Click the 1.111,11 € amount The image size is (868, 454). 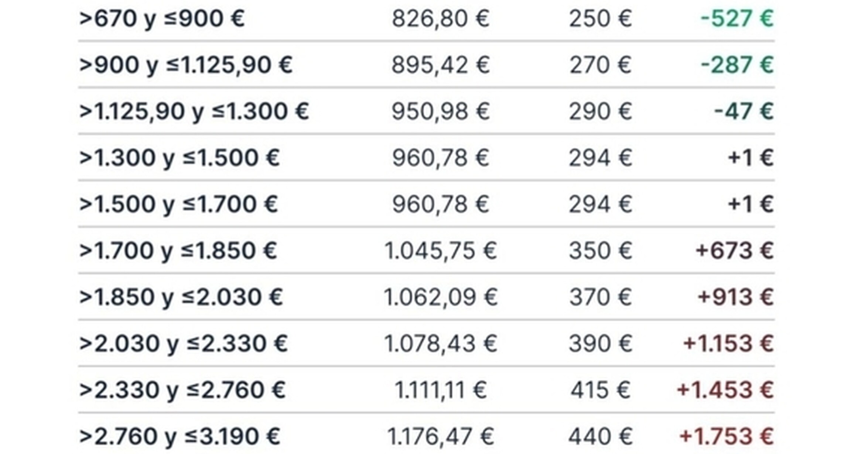441,390
